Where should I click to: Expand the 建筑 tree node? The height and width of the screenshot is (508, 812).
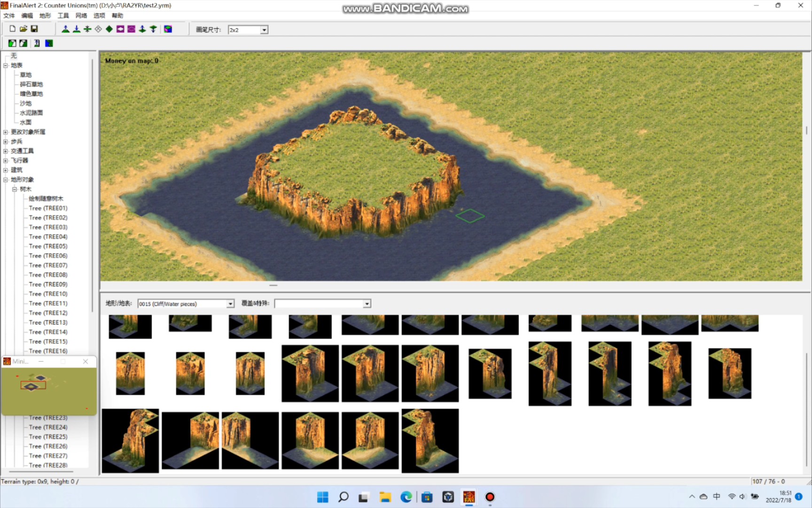[6, 170]
